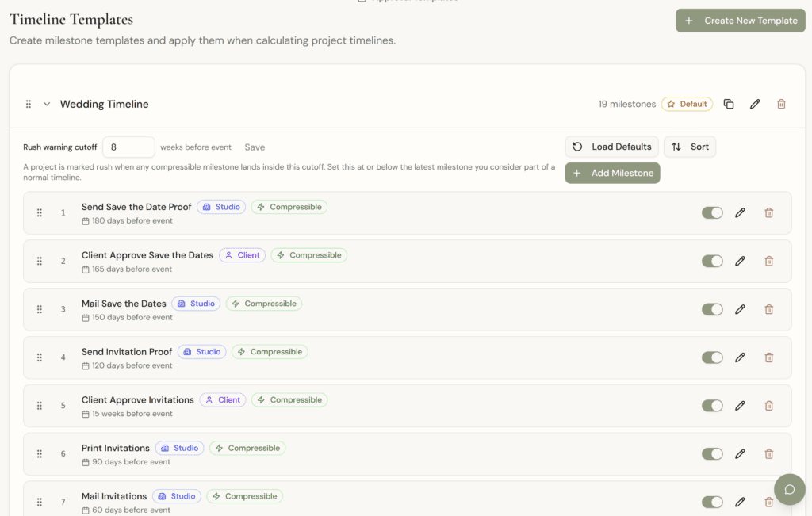Click the Send Invitation Proof milestone name
Image resolution: width=812 pixels, height=516 pixels.
[126, 351]
